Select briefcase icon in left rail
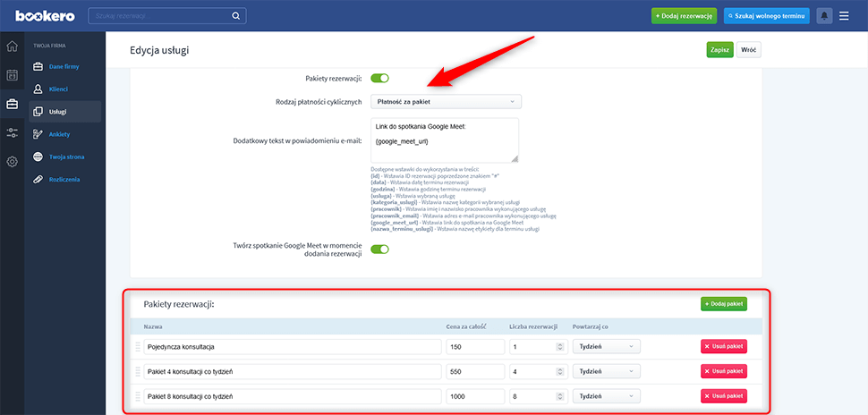The height and width of the screenshot is (415, 868). point(13,104)
